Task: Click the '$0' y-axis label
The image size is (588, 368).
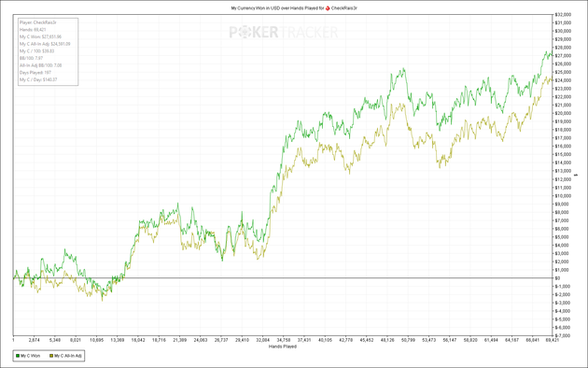Action: (558, 278)
